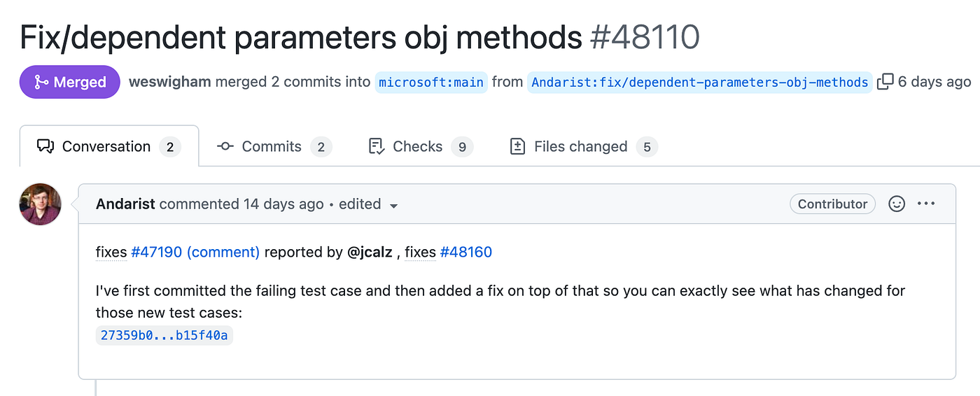Open the Andarist:fix/dependent-parameters-obj-methods branch
The height and width of the screenshot is (396, 980).
(700, 82)
